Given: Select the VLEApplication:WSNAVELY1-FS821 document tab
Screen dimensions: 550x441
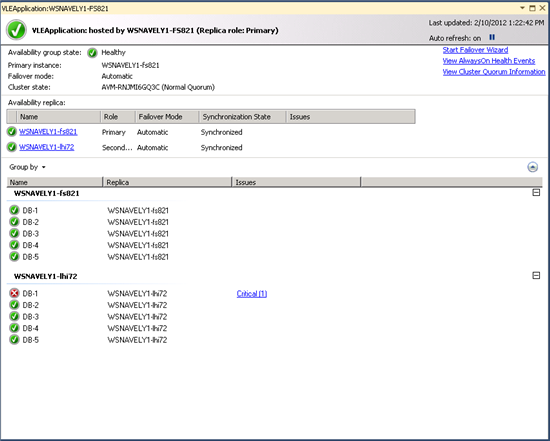Looking at the screenshot, I should click(x=55, y=8).
